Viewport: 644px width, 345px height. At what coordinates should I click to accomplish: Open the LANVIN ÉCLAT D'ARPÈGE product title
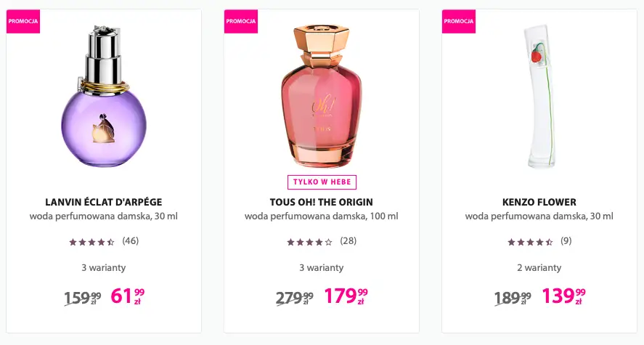tap(103, 202)
